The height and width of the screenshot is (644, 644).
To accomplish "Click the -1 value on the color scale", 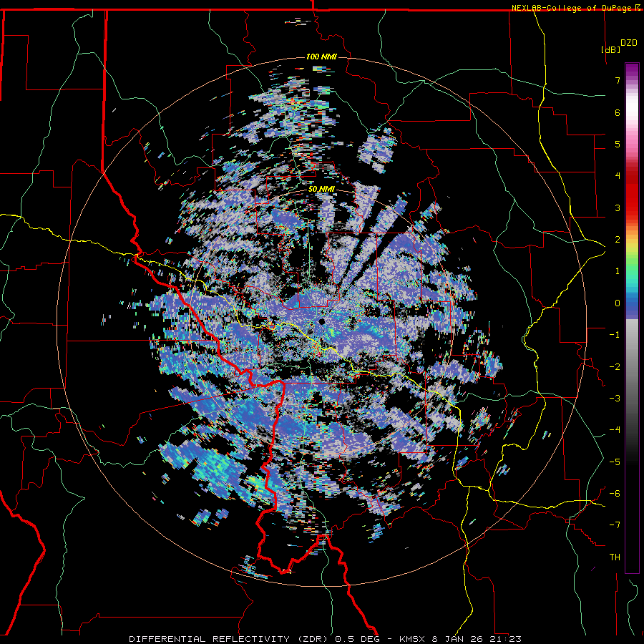I will pyautogui.click(x=615, y=335).
